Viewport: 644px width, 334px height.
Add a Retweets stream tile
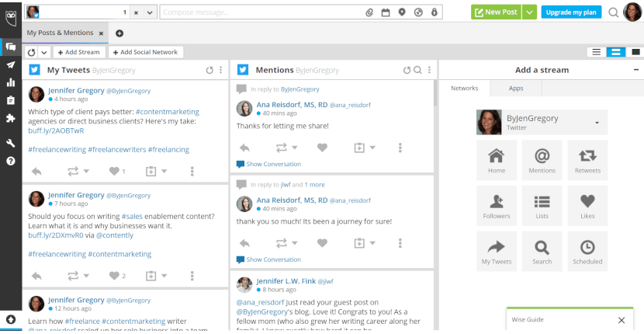pyautogui.click(x=587, y=160)
